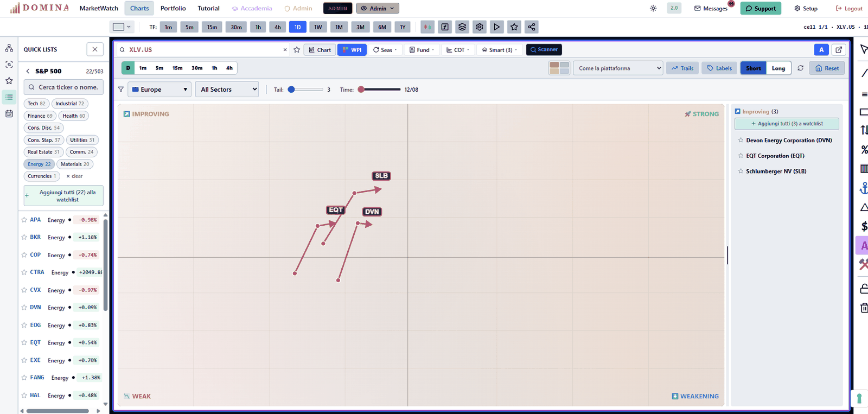Expand the Seas menu
The height and width of the screenshot is (414, 868).
click(385, 49)
